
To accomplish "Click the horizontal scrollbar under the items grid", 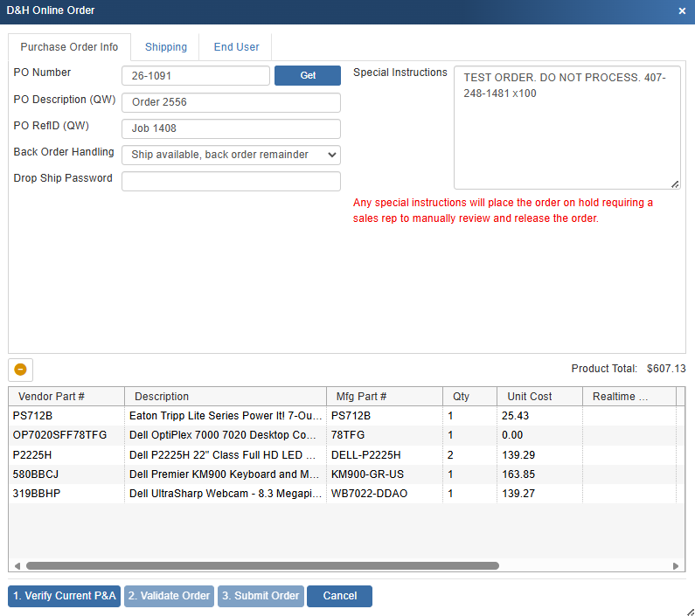I will click(262, 566).
